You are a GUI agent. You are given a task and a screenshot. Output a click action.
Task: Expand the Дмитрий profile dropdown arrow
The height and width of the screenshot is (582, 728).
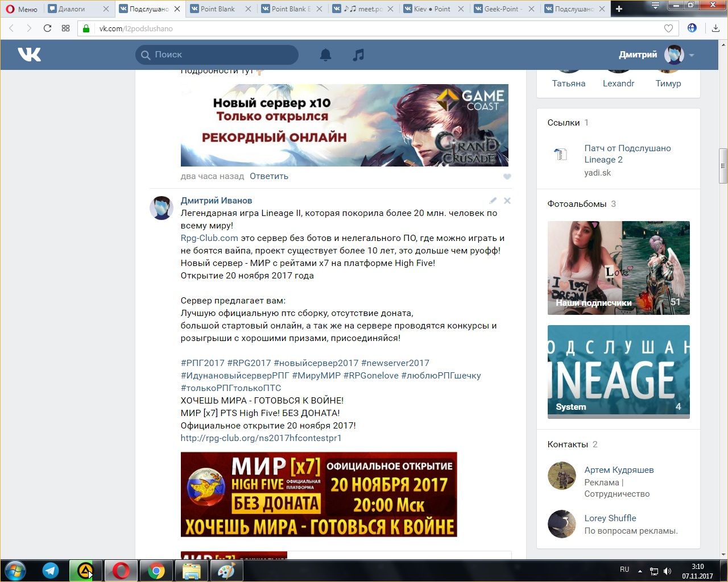coord(692,55)
